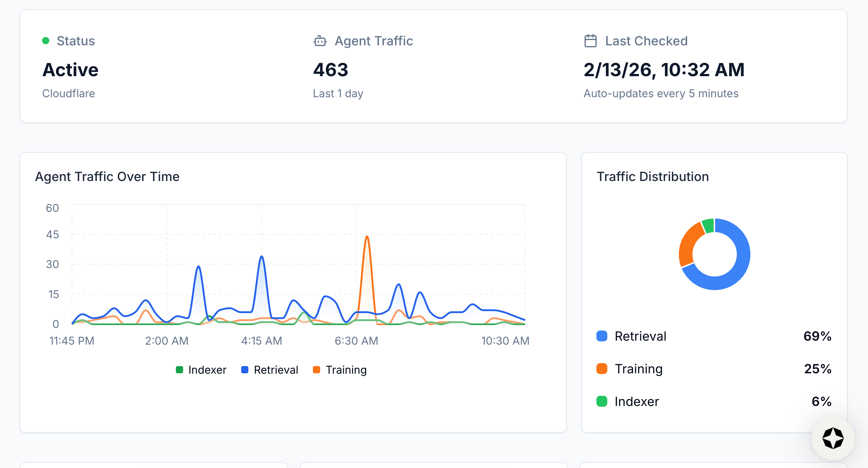This screenshot has height=468, width=868.
Task: Click the 463 agent traffic count
Action: (x=331, y=70)
